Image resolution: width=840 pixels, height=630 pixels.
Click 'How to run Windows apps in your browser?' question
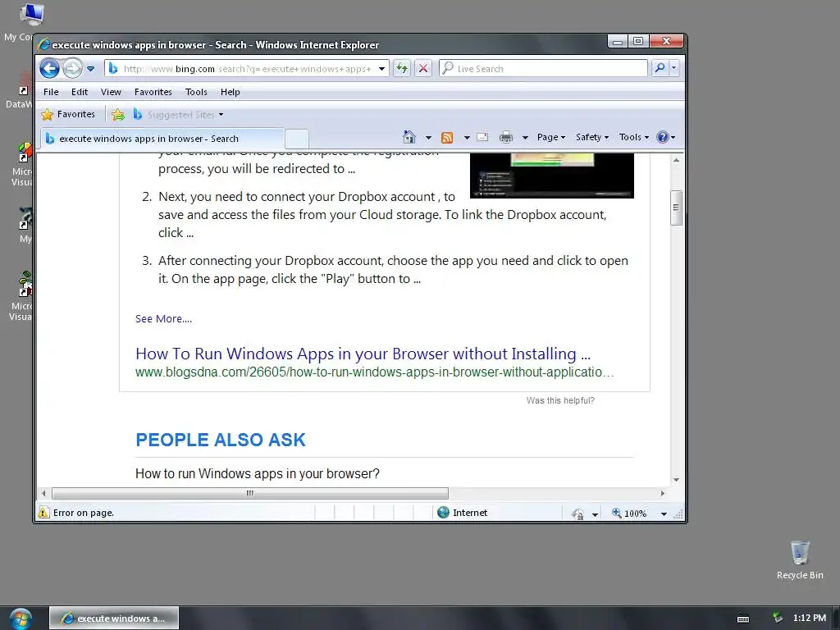tap(257, 473)
